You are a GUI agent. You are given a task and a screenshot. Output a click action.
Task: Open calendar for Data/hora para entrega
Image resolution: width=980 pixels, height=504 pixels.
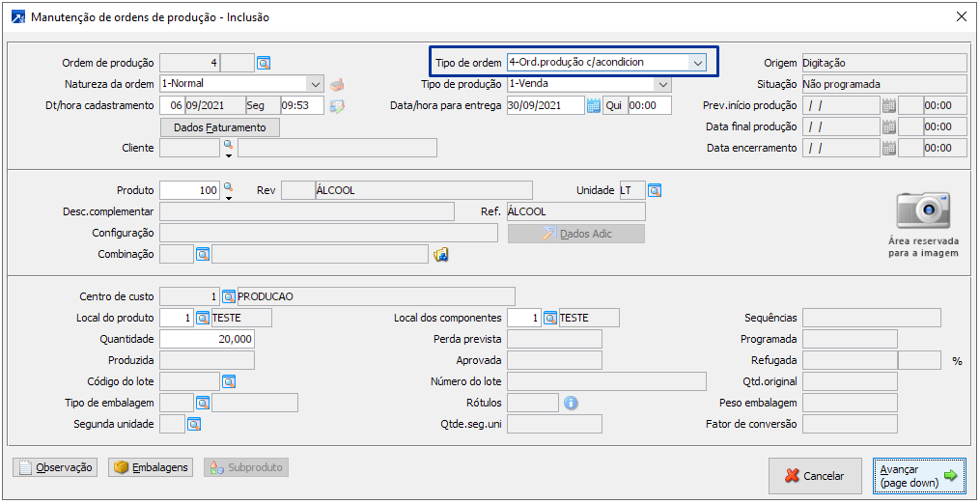pyautogui.click(x=594, y=105)
